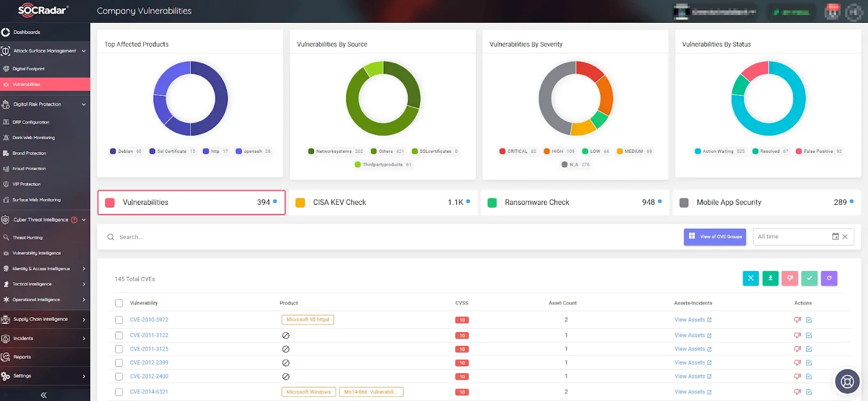Toggle Debian legend swatch in products chart
The width and height of the screenshot is (868, 401).
point(113,151)
